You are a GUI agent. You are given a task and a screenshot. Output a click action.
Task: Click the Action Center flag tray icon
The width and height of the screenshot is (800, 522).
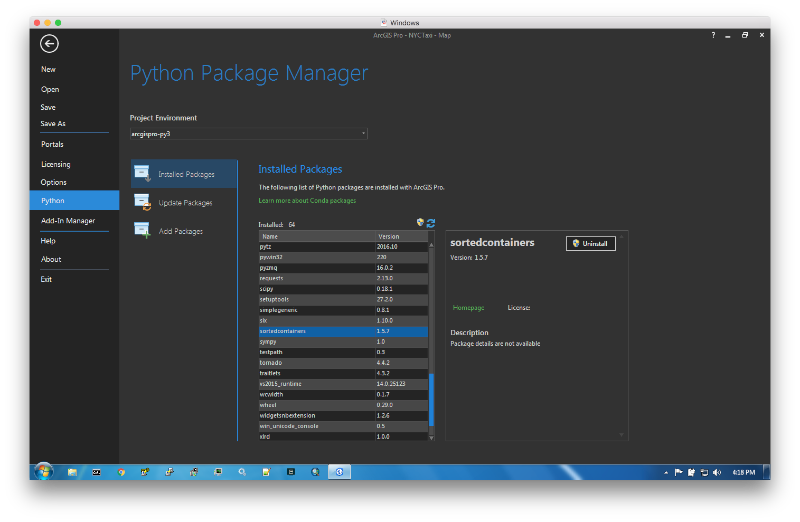(x=679, y=473)
